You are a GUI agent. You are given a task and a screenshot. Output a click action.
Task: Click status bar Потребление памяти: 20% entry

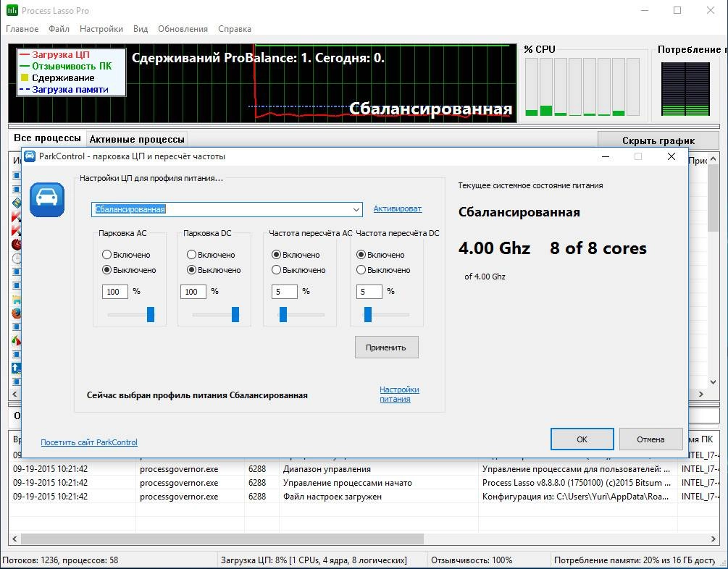click(635, 560)
